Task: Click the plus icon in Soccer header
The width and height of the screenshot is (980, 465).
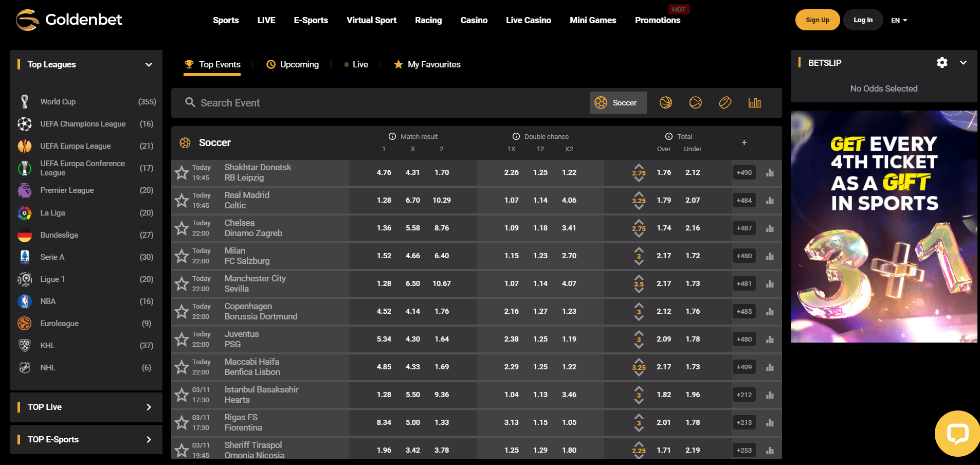Action: 744,142
